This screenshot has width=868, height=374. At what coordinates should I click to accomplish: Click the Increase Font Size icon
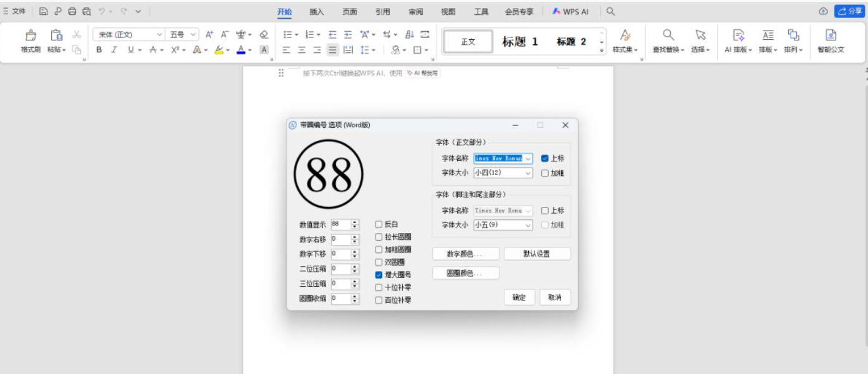pyautogui.click(x=210, y=35)
